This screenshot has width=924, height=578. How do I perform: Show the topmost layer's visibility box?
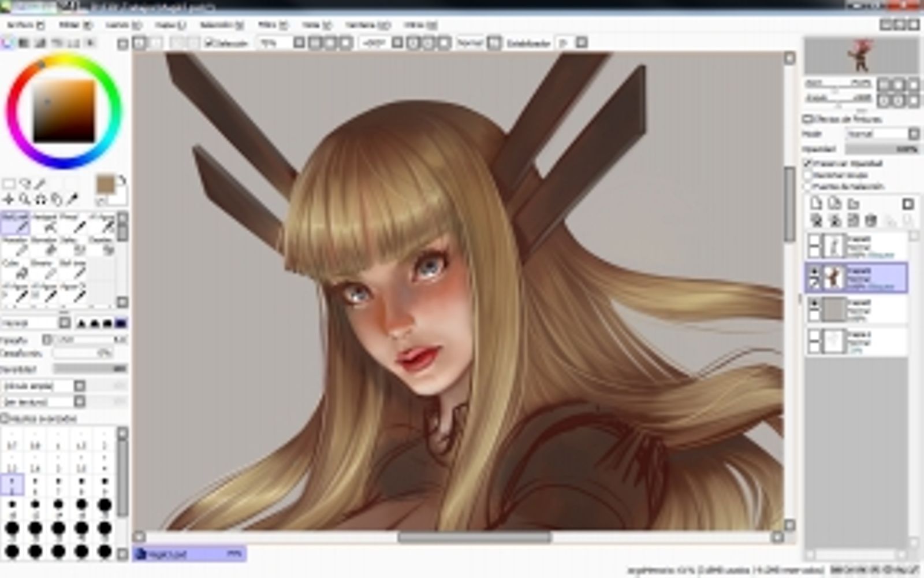814,239
